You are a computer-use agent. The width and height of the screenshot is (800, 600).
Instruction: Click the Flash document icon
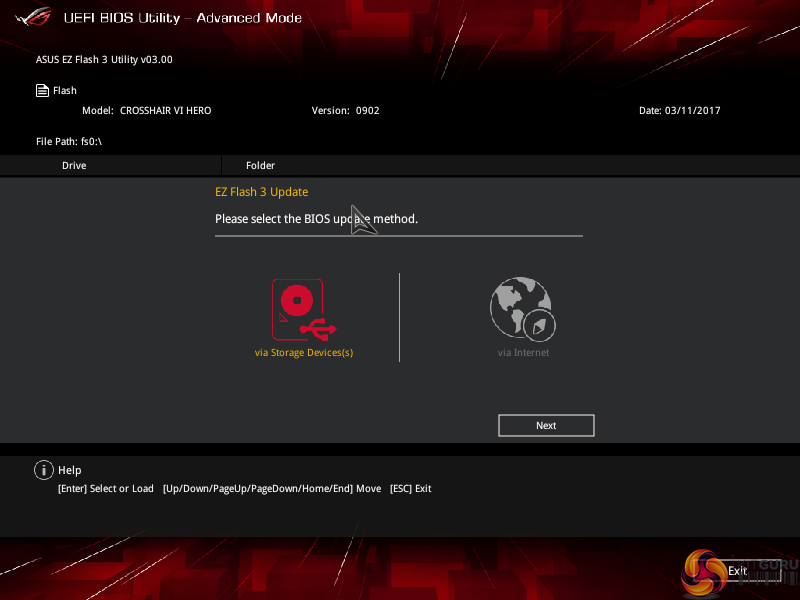(42, 90)
